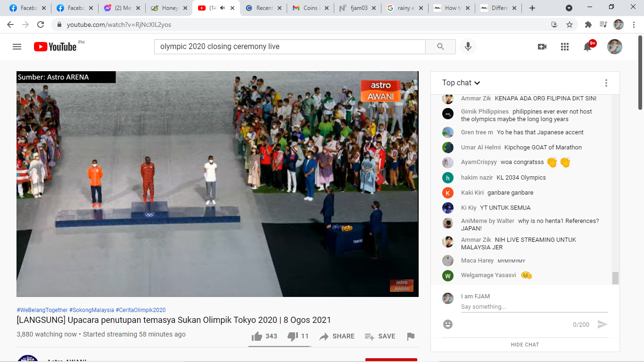Screen dimensions: 644x362
Task: Expand the Top chat dropdown
Action: click(461, 83)
